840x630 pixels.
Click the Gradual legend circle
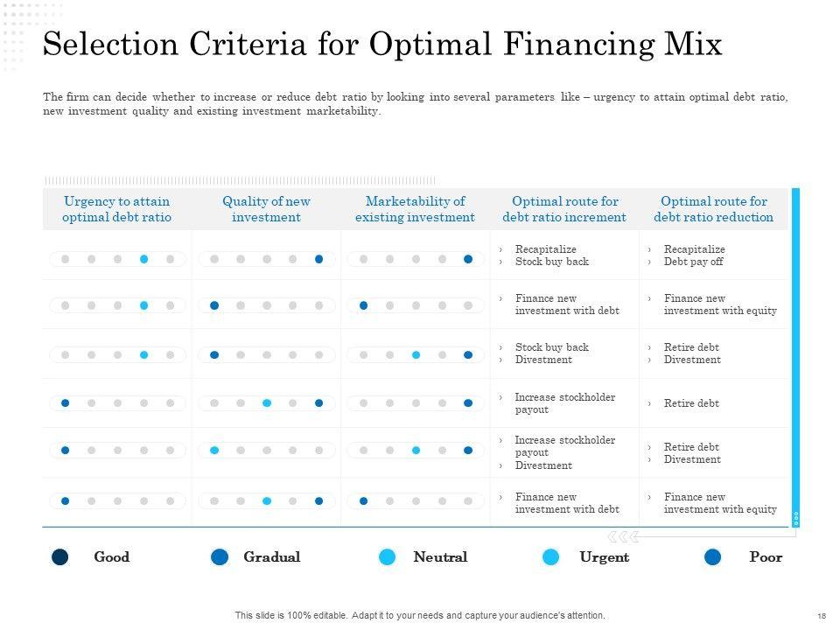coord(220,556)
